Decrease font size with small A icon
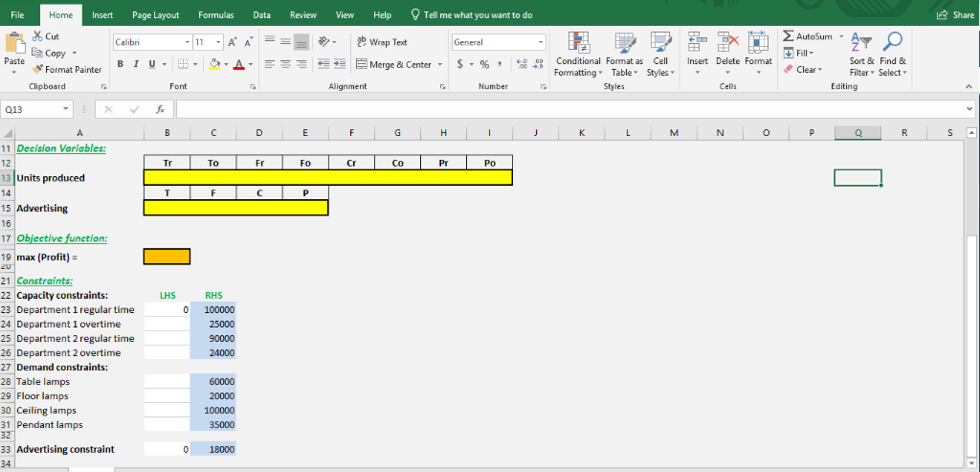 248,42
